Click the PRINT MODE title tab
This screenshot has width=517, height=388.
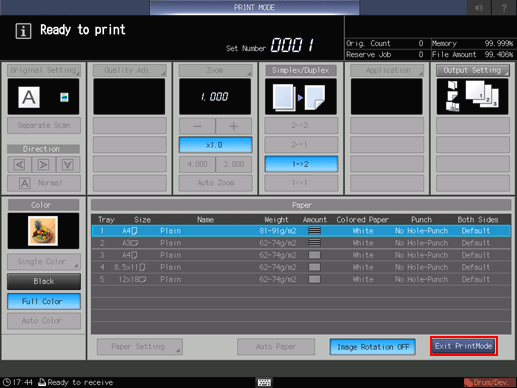(x=254, y=7)
